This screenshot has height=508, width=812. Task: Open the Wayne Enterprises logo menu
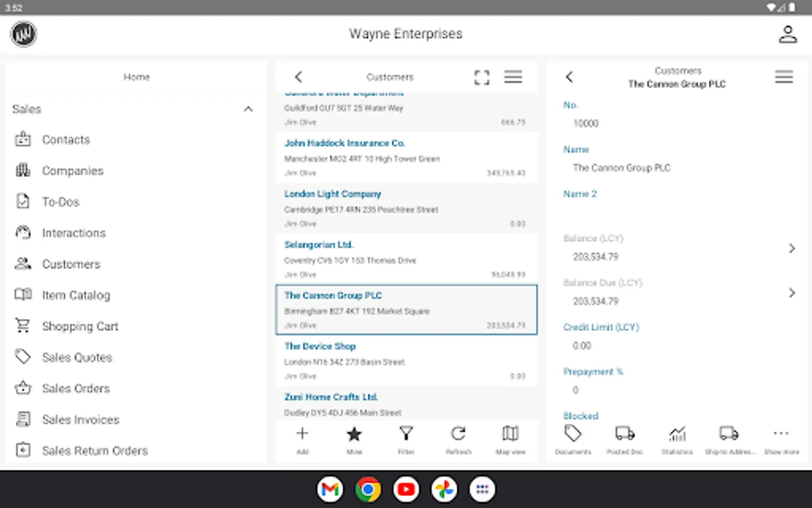click(x=24, y=34)
